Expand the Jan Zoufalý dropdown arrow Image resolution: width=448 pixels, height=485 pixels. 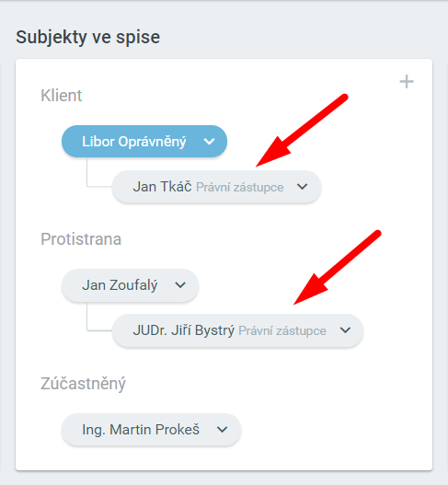click(180, 285)
